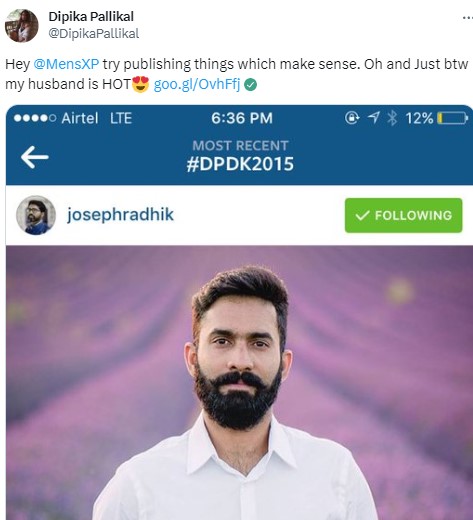Toggle the green FOLLOWING button

coord(403,215)
